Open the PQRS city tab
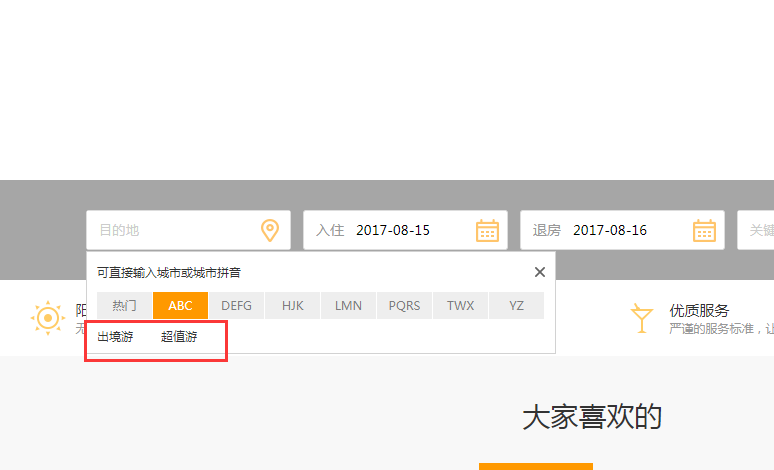This screenshot has height=470, width=774. (x=405, y=306)
